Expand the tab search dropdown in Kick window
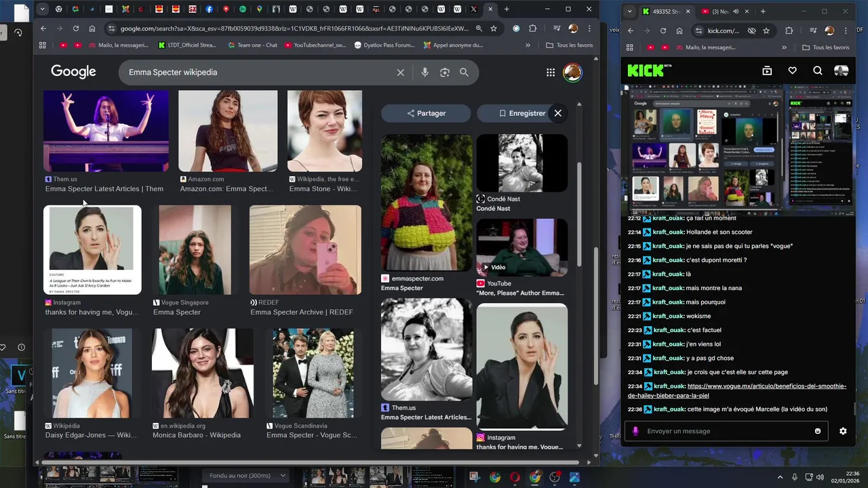Screen dimensions: 868x488 coord(629,12)
